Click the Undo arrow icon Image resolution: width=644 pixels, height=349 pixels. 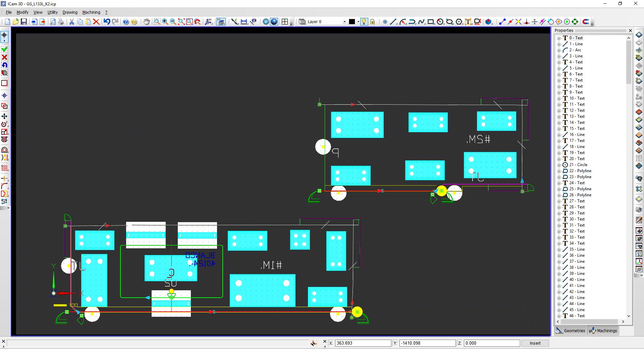[x=107, y=22]
